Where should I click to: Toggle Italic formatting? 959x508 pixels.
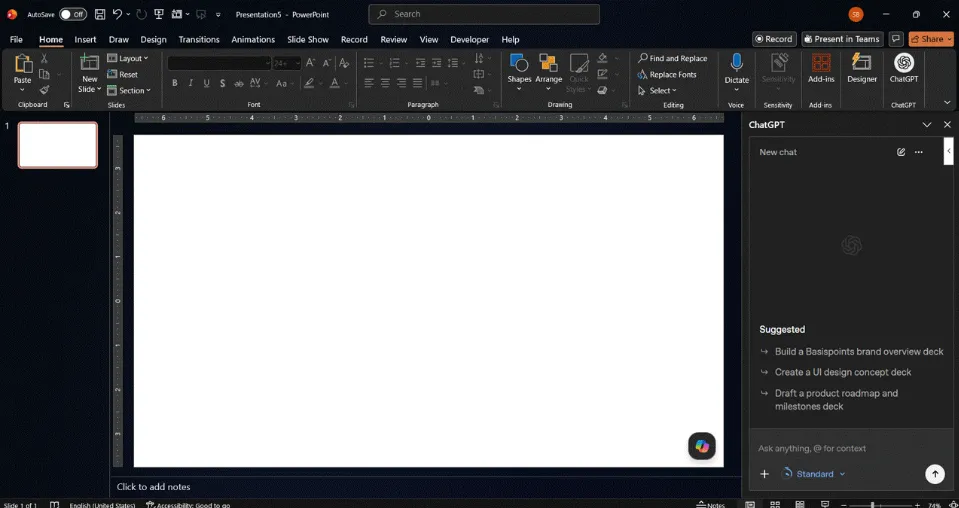point(191,83)
